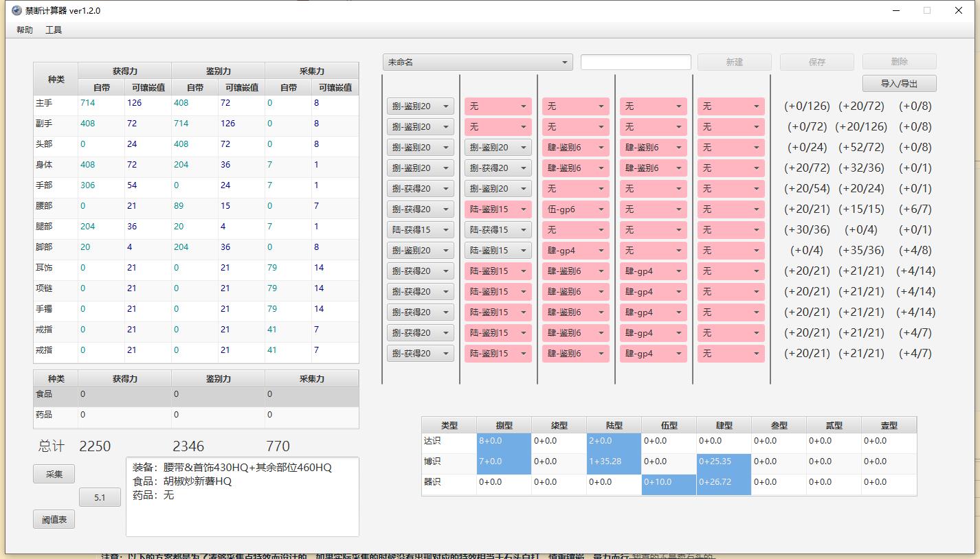Open the 伍-gp6 materia dropdown
The image size is (980, 559).
(575, 209)
